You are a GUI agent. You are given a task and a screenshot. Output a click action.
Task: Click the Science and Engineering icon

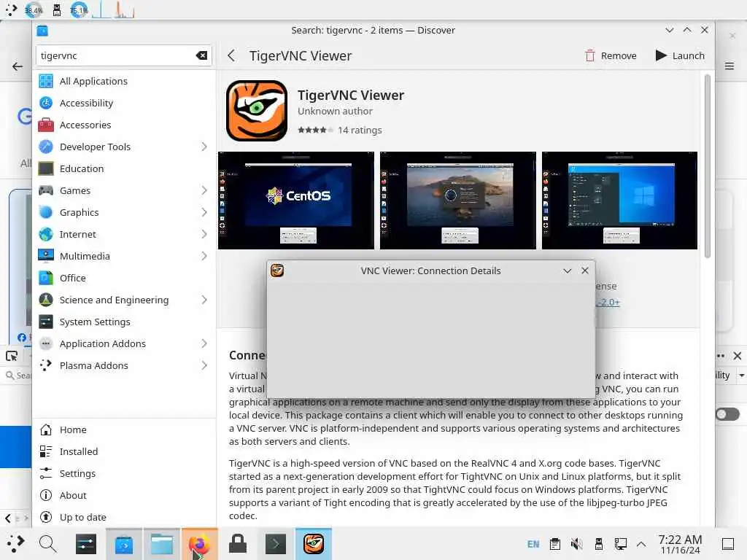click(46, 300)
